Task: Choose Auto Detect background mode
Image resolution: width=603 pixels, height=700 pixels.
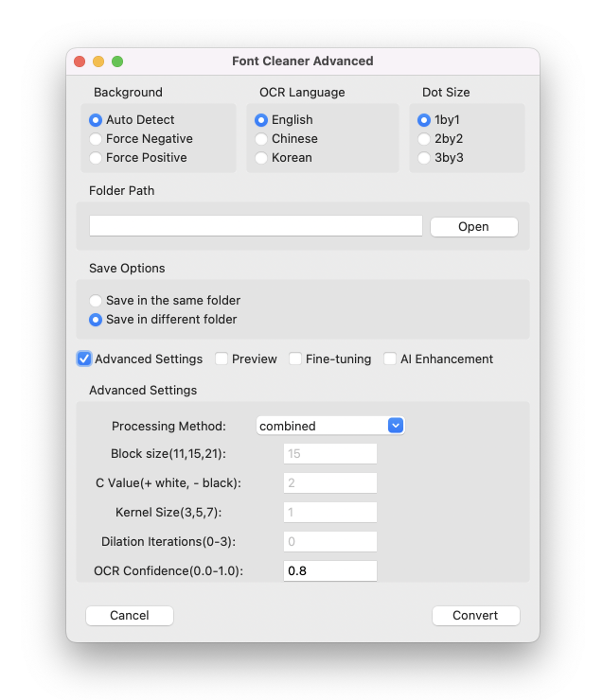Action: click(x=96, y=120)
